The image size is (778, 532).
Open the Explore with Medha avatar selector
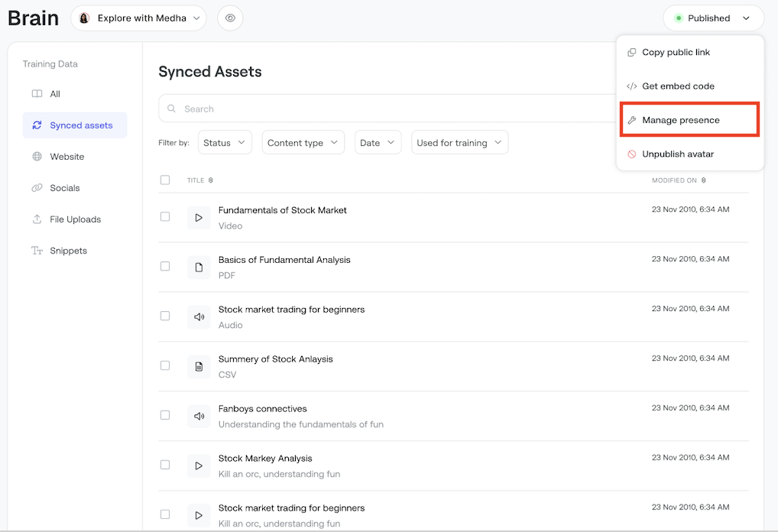[x=138, y=18]
